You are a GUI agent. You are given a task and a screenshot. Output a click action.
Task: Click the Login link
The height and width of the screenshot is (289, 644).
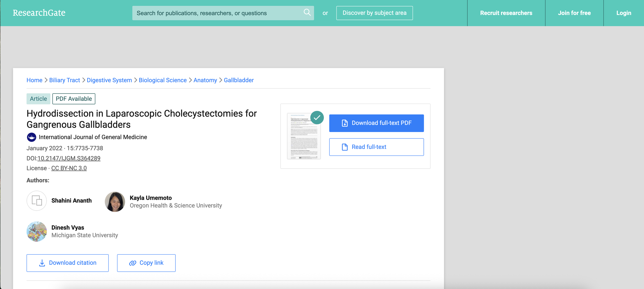624,13
